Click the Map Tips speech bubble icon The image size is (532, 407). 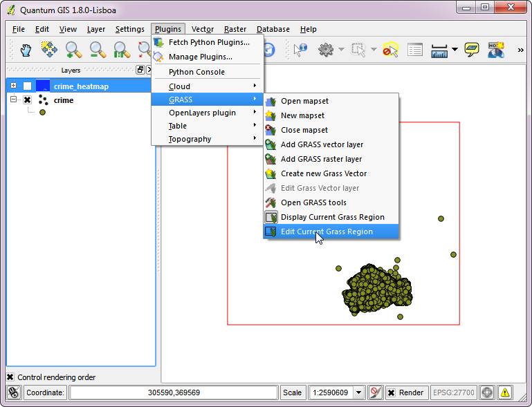point(472,50)
